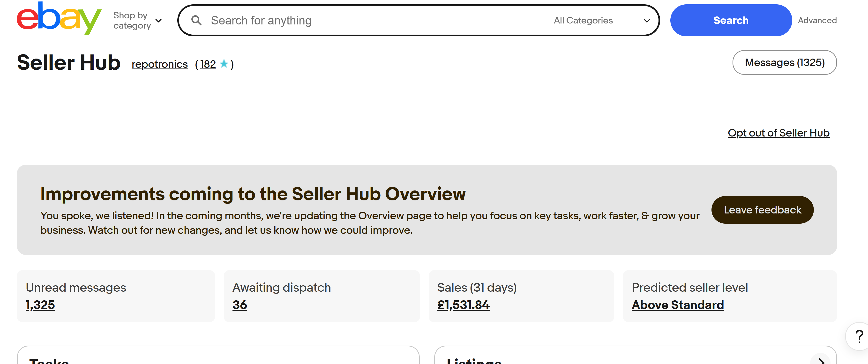Expand the Shop by category menu
Image resolution: width=868 pixels, height=364 pixels.
[x=137, y=21]
